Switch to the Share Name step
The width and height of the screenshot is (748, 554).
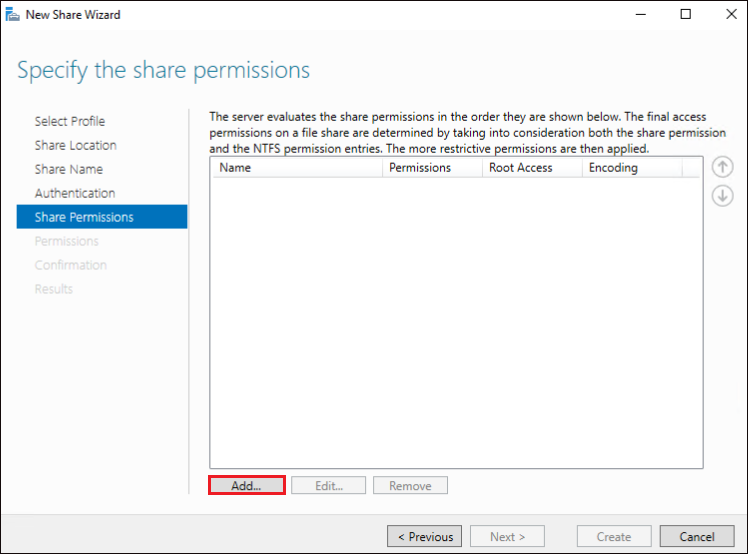tap(69, 169)
